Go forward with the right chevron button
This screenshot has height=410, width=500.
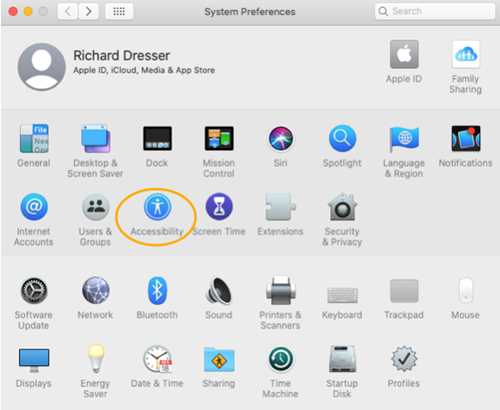click(x=89, y=12)
